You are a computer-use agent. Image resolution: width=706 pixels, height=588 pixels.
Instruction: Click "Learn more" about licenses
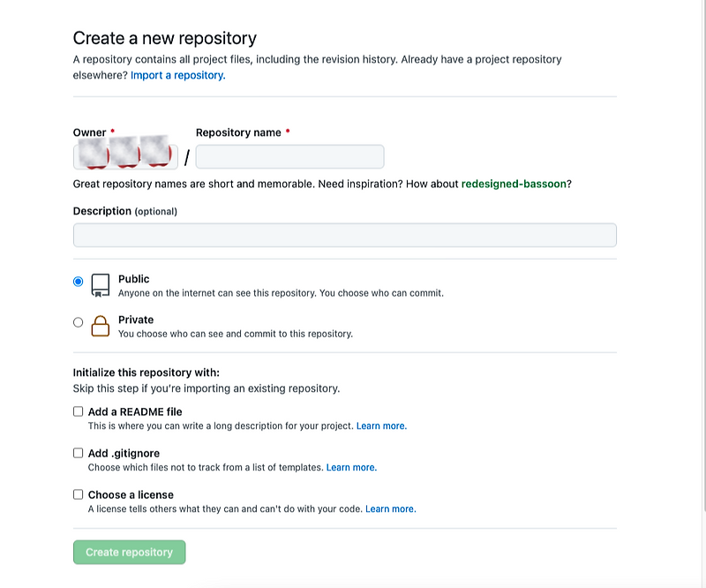pos(389,509)
